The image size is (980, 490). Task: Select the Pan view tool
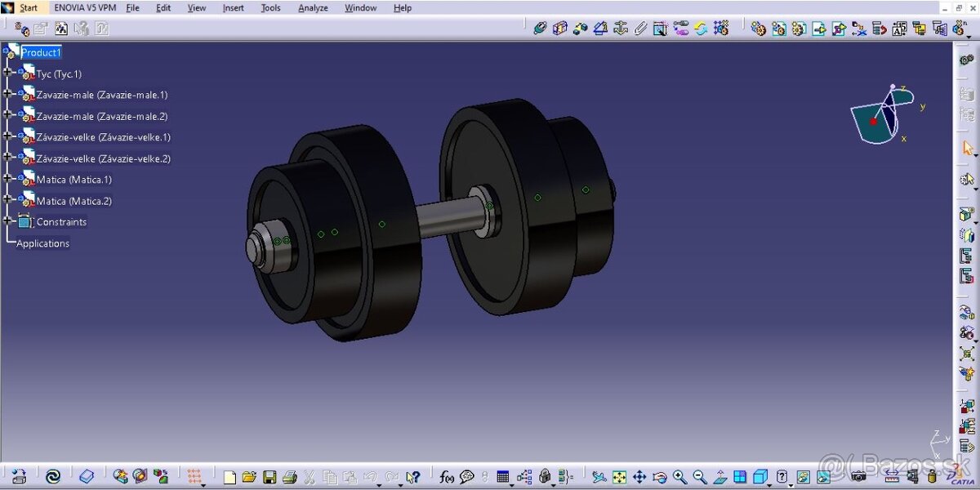click(x=639, y=477)
